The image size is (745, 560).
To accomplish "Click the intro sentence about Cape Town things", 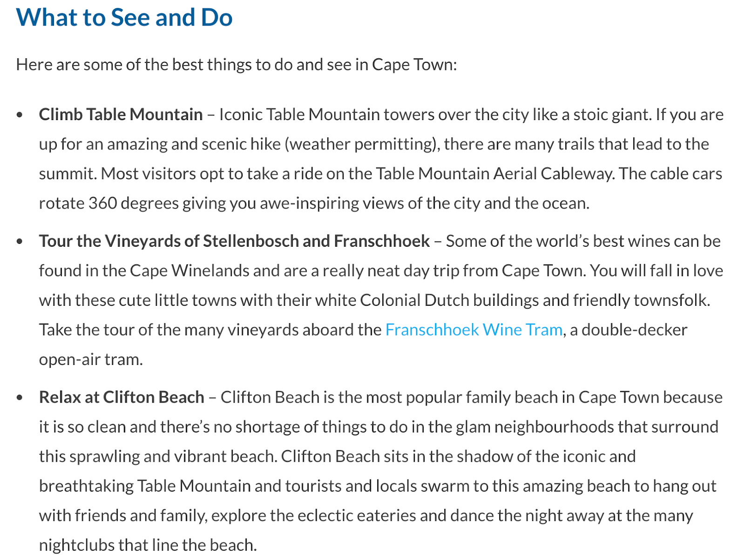I will coord(237,65).
